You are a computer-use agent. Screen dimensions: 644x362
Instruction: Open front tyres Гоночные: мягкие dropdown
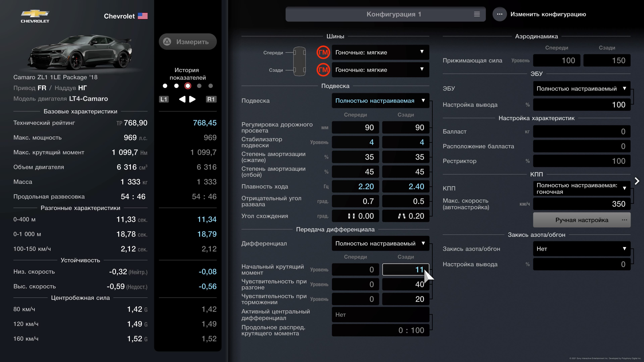380,52
